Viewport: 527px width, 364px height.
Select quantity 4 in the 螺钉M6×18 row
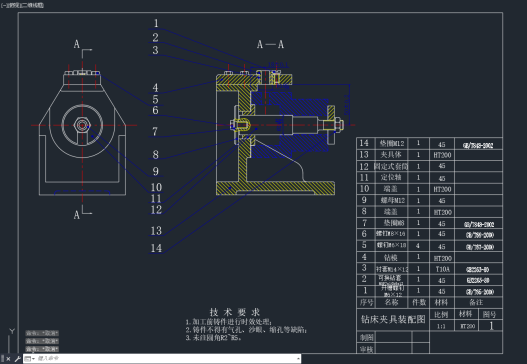(x=418, y=246)
